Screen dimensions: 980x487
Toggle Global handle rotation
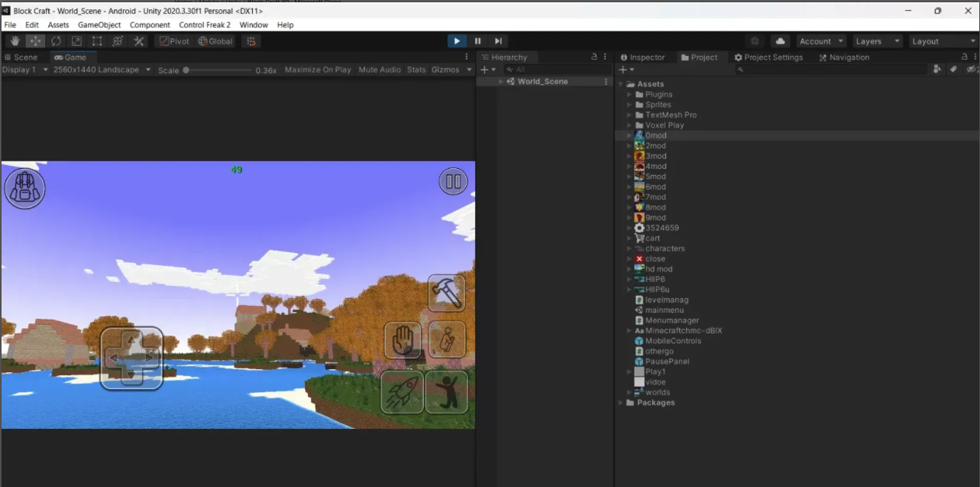[x=215, y=41]
